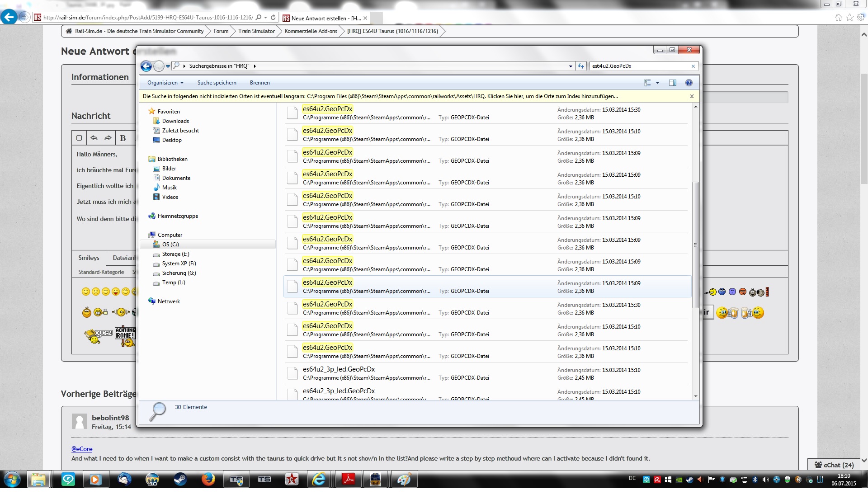The height and width of the screenshot is (499, 868).
Task: Toggle the preview pane icon
Action: [x=672, y=83]
